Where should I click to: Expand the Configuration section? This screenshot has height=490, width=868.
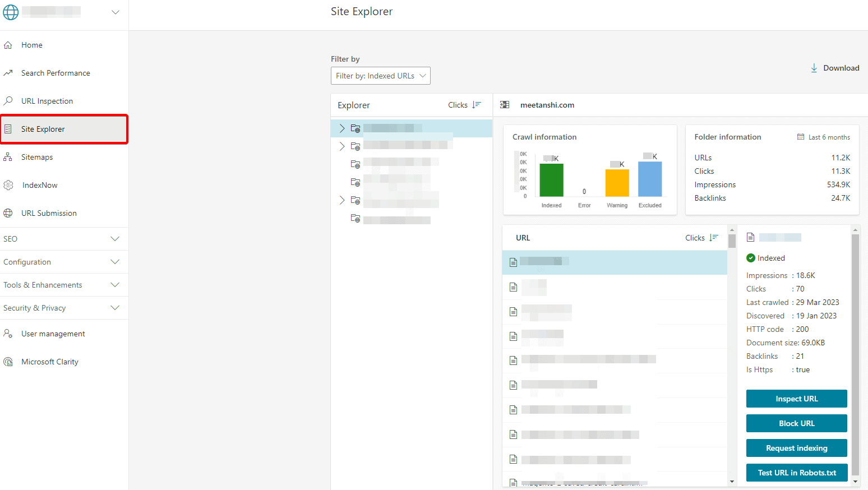click(x=115, y=262)
